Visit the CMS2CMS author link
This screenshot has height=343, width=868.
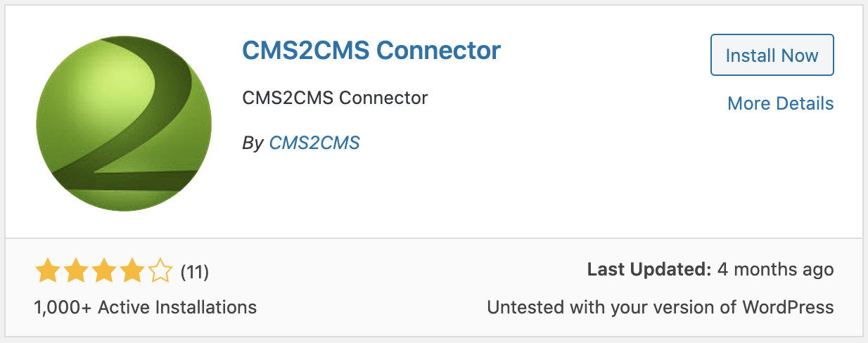pos(314,143)
